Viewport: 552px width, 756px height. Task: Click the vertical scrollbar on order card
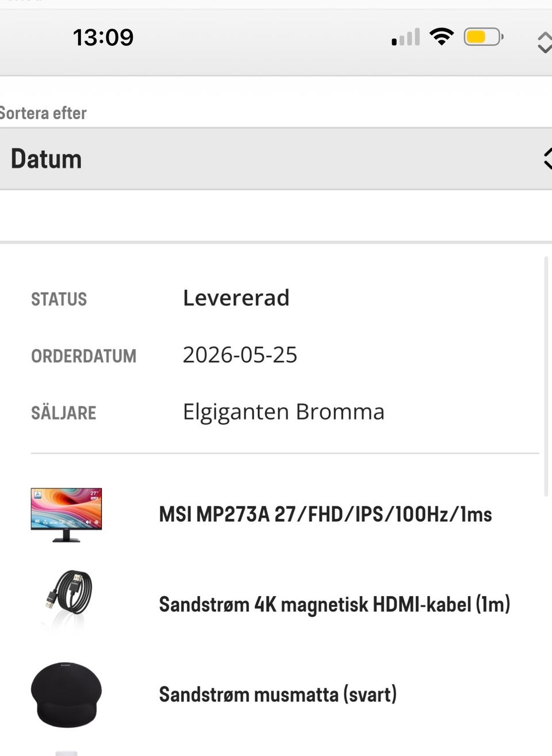(546, 376)
